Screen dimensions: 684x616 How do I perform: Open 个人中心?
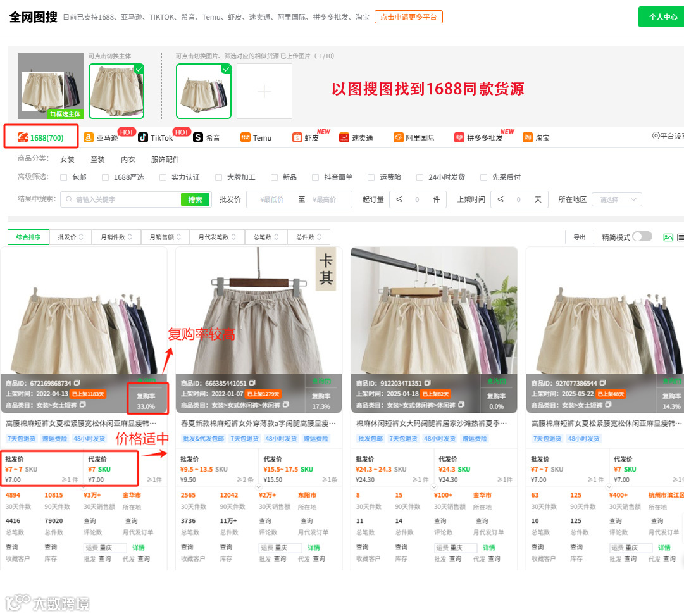click(662, 17)
